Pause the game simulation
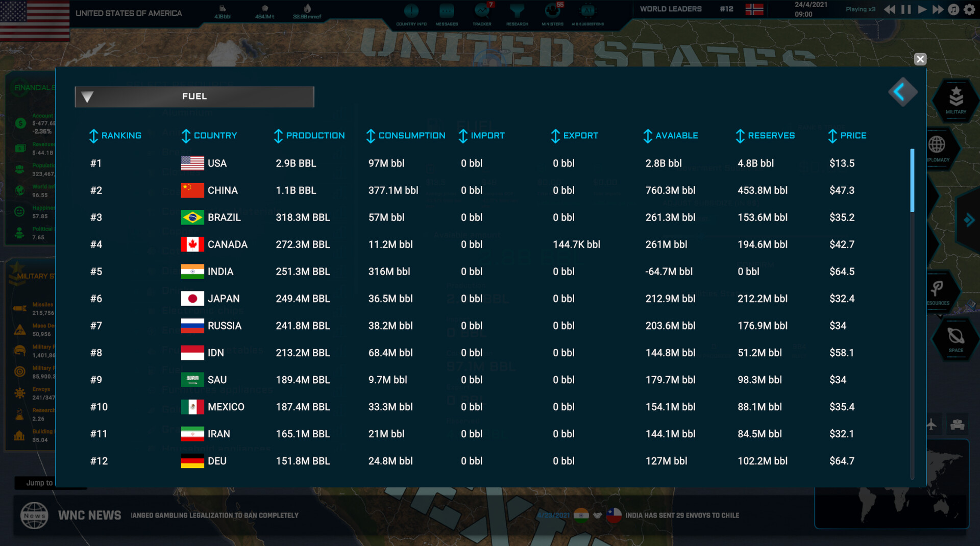 click(906, 10)
